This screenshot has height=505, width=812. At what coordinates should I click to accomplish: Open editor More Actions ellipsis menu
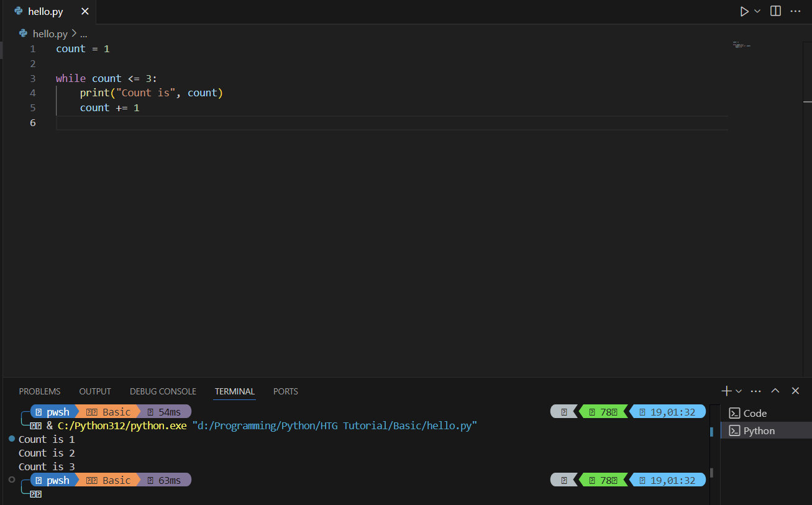[x=795, y=11]
